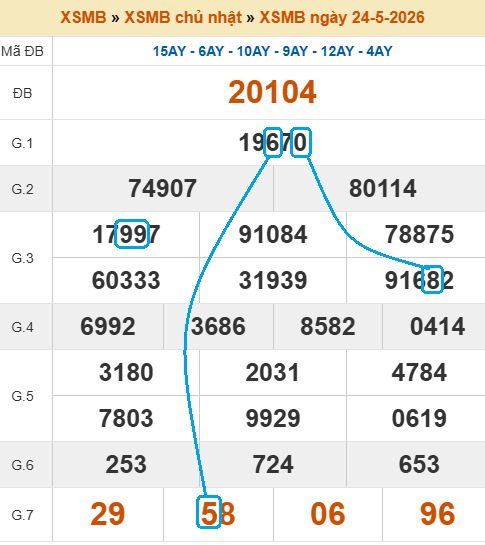Viewport: 485px width, 545px height.
Task: Click the boxed 5 in G.7 number 58
Action: click(209, 512)
